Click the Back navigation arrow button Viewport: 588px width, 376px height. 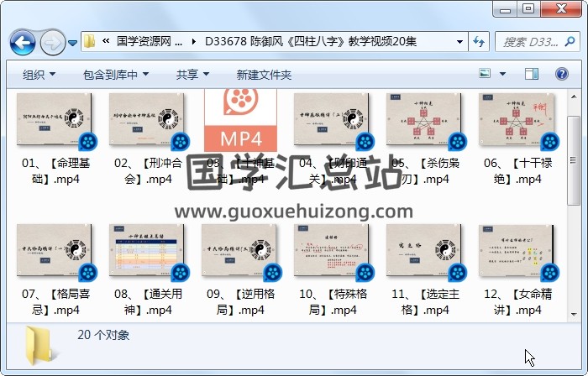pos(23,41)
